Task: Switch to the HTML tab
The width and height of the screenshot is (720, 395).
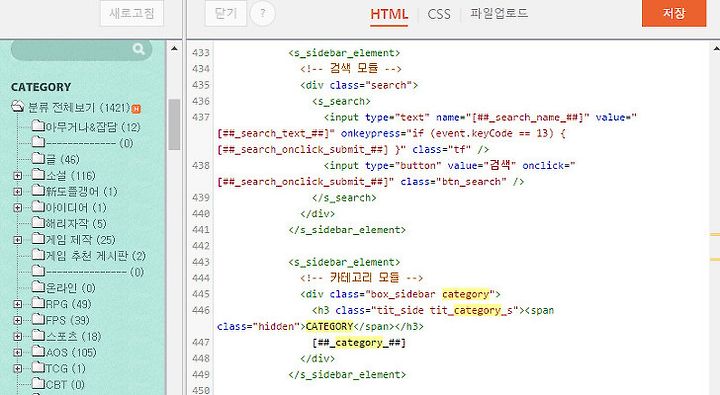Action: pos(389,14)
